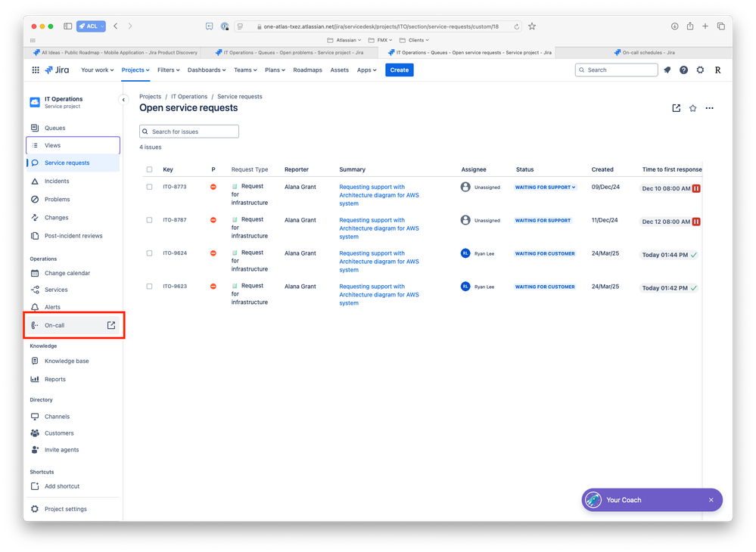Open the user profile avatar R
The width and height of the screenshot is (756, 552).
(x=718, y=70)
